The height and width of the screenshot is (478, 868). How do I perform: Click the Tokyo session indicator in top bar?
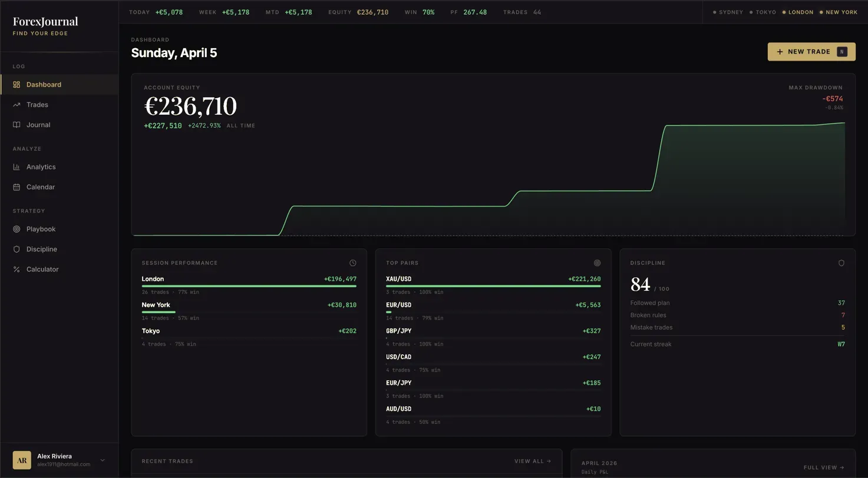[763, 12]
